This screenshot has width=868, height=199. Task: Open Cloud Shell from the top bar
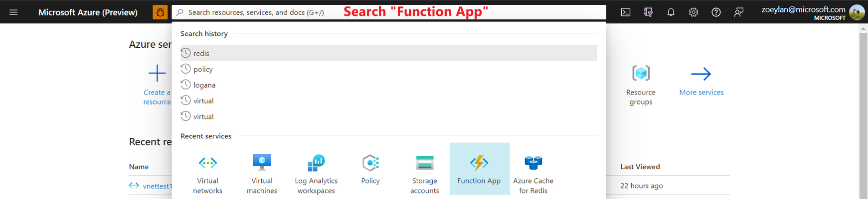pyautogui.click(x=626, y=12)
